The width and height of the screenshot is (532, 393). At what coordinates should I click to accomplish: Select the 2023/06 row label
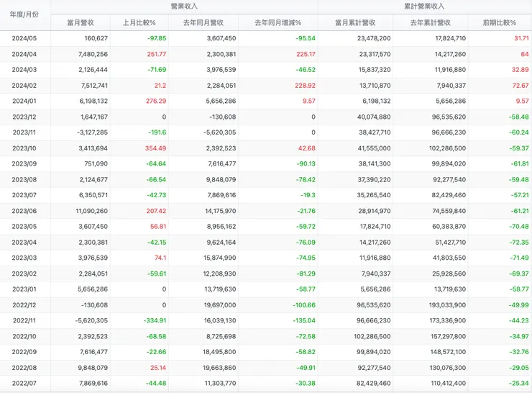coord(24,211)
